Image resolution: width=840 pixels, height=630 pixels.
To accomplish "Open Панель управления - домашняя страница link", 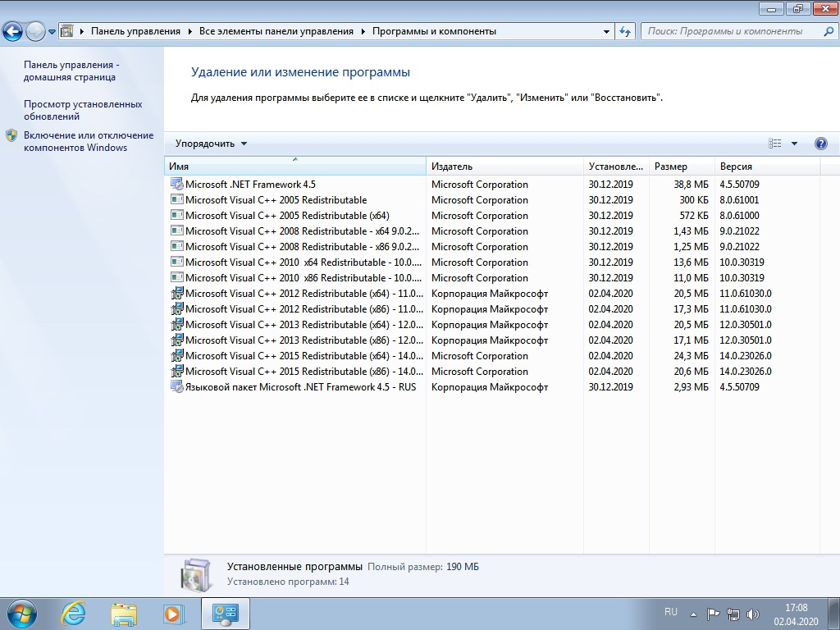I will click(70, 71).
